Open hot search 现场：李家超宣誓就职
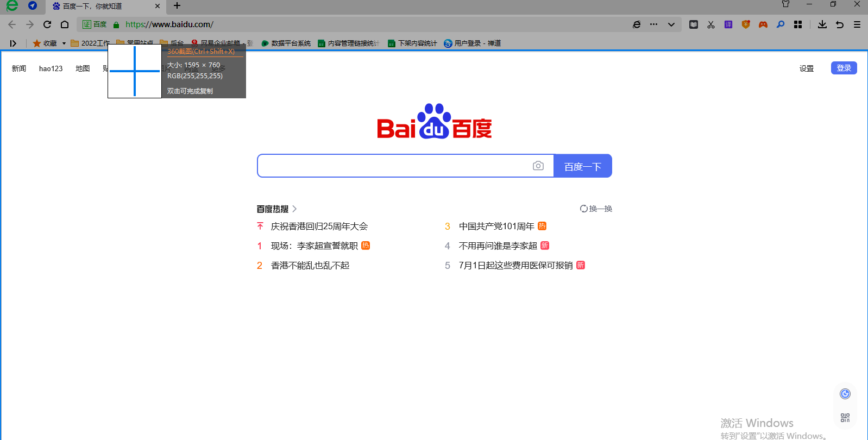 pos(315,246)
